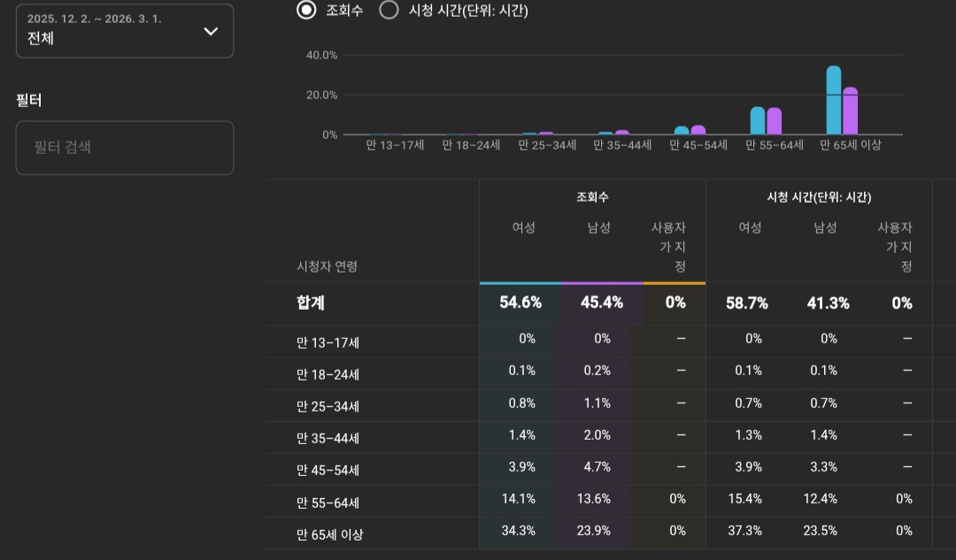Select the 시청 시간(단위: 시간) radio button
The width and height of the screenshot is (956, 560).
(x=389, y=10)
